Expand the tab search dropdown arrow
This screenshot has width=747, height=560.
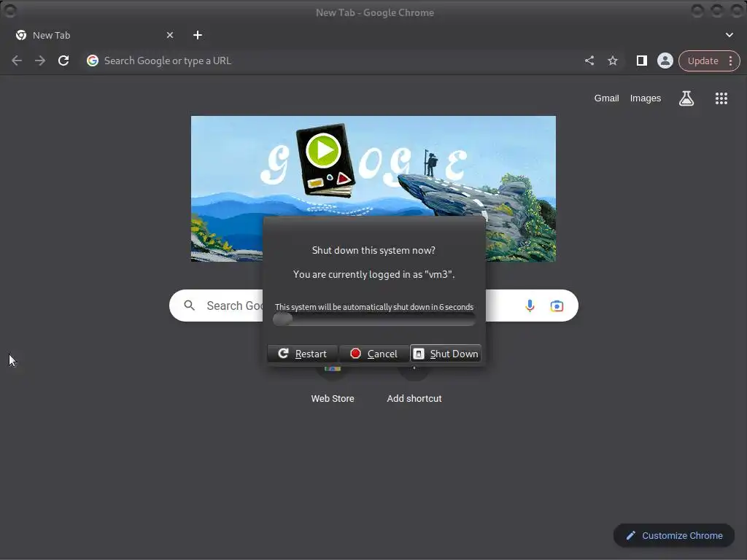pos(729,35)
